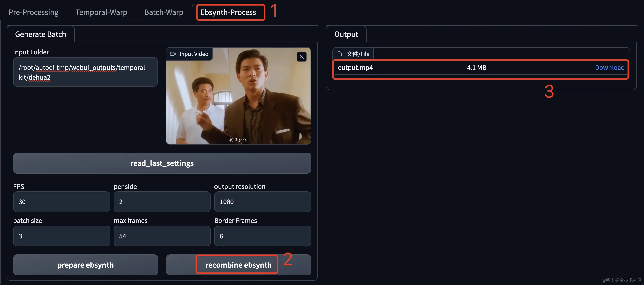Click the recombine ebsynth button
Image resolution: width=644 pixels, height=285 pixels.
pos(238,265)
